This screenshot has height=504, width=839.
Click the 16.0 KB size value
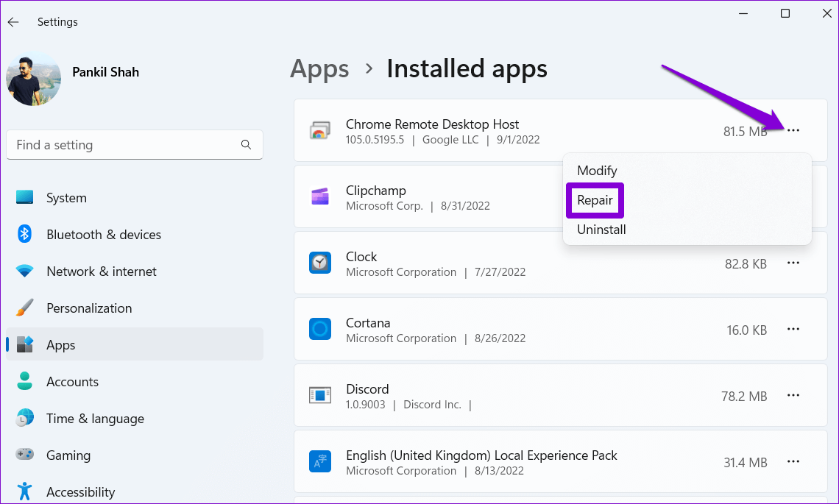pos(746,330)
